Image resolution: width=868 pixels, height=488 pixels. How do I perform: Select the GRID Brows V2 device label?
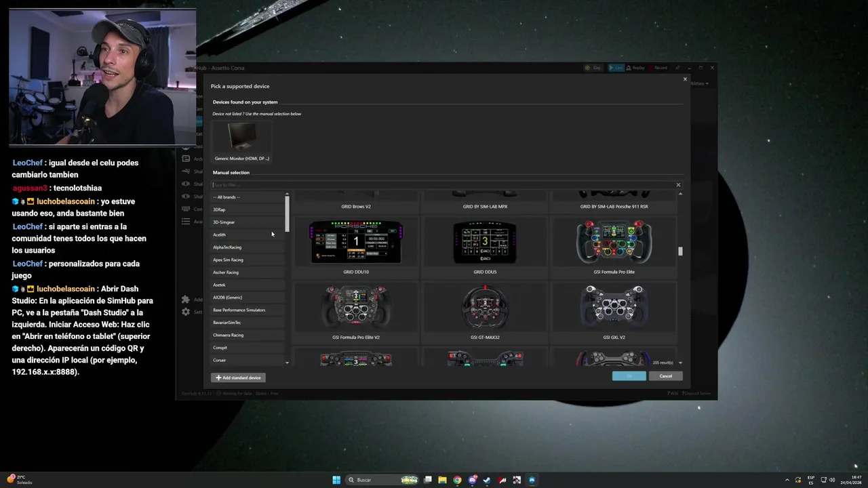point(356,207)
